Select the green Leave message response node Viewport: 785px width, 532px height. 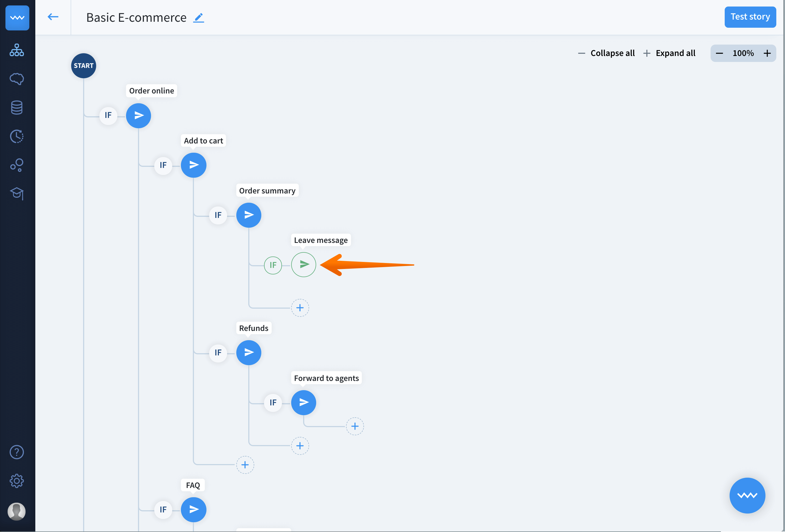pyautogui.click(x=304, y=264)
